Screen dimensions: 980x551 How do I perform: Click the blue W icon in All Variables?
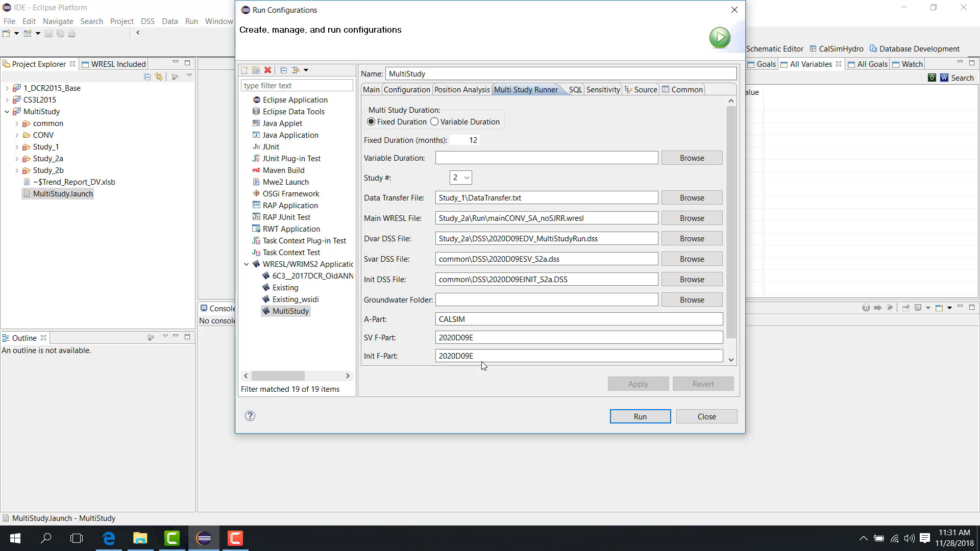click(x=944, y=78)
